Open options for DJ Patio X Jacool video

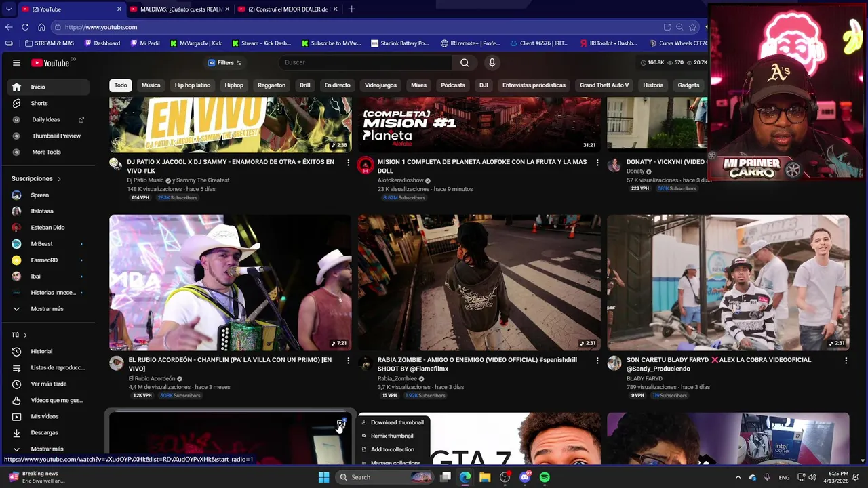click(x=348, y=163)
